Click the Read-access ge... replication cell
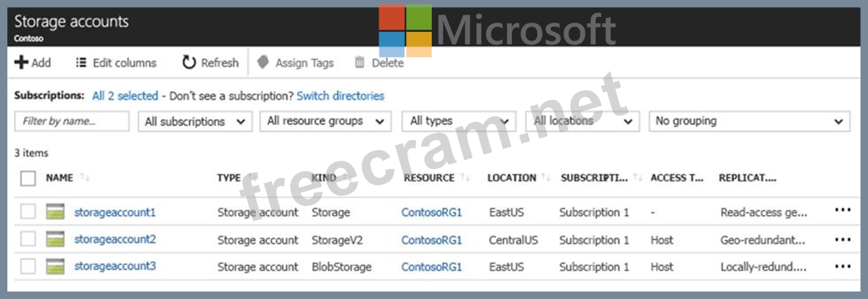Image resolution: width=868 pixels, height=299 pixels. tap(764, 213)
